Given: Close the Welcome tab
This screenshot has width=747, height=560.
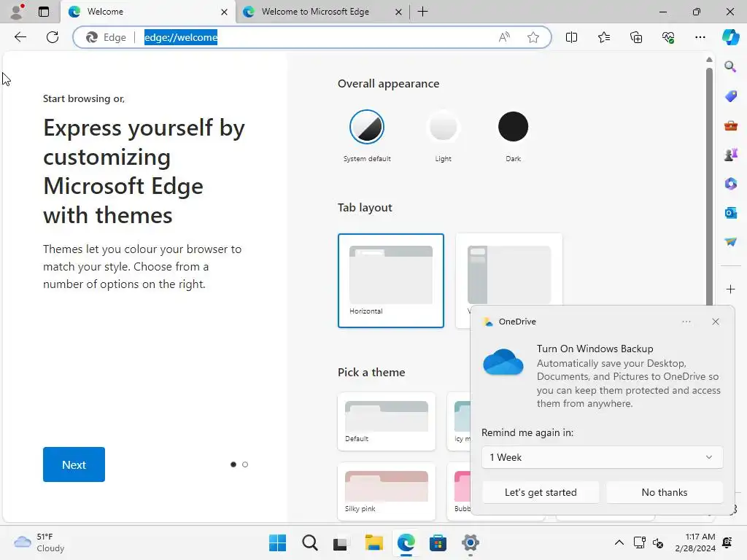Looking at the screenshot, I should [x=224, y=12].
